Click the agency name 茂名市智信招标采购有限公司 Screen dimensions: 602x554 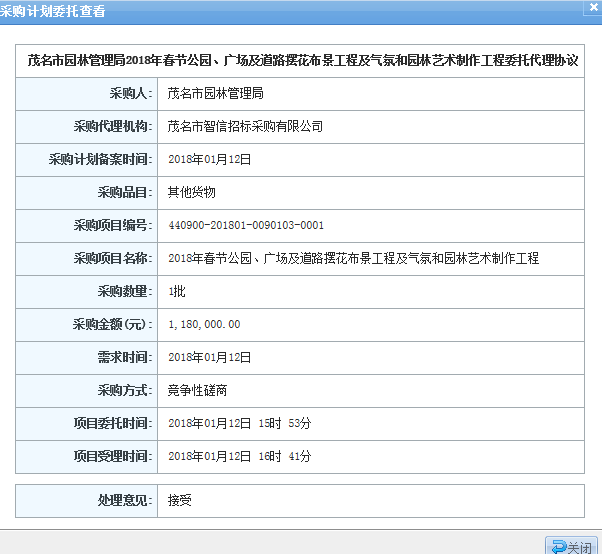tap(245, 126)
